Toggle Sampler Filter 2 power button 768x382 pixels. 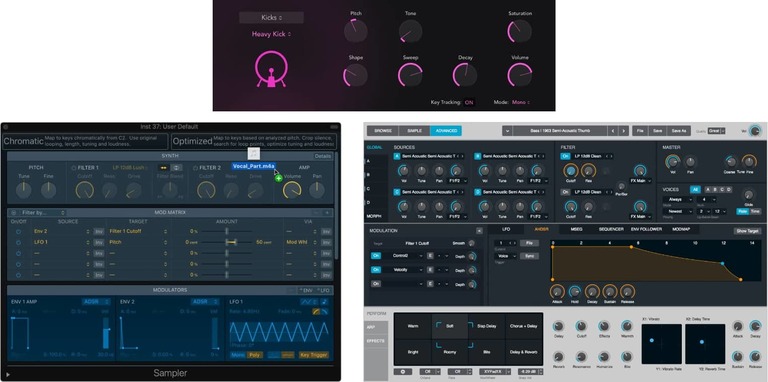(195, 167)
